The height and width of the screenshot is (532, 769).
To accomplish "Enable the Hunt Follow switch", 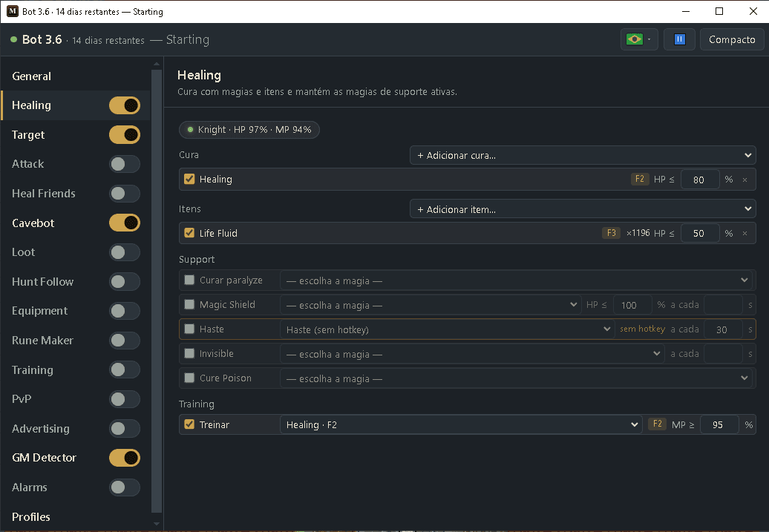I will coord(125,282).
